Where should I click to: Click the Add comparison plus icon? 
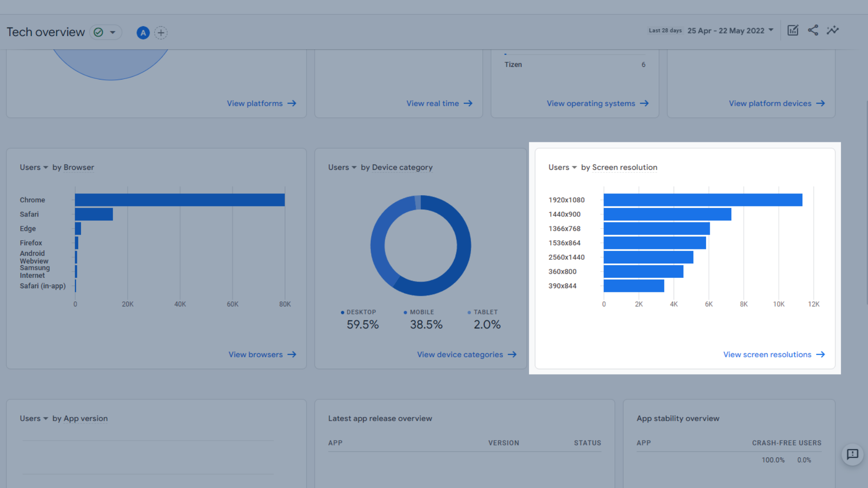point(160,33)
